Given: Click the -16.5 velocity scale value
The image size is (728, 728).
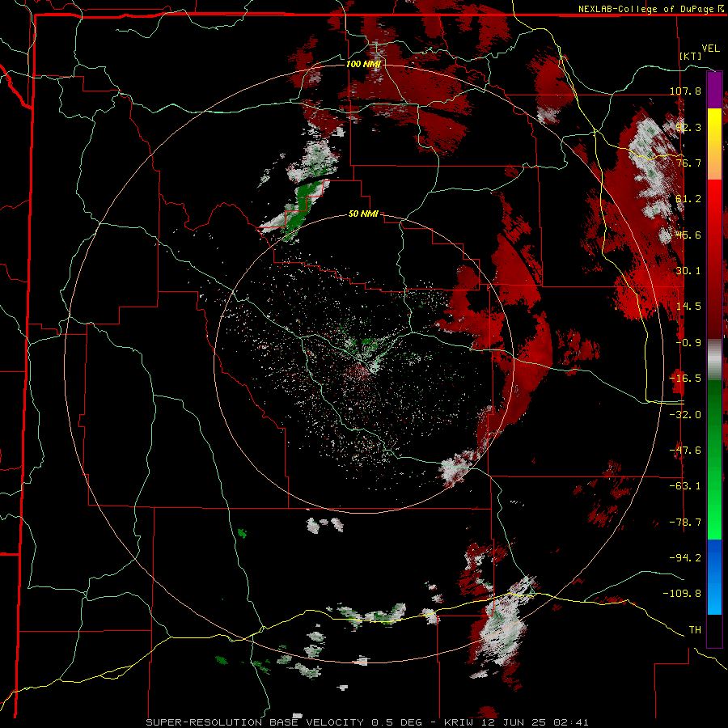Looking at the screenshot, I should pos(685,379).
